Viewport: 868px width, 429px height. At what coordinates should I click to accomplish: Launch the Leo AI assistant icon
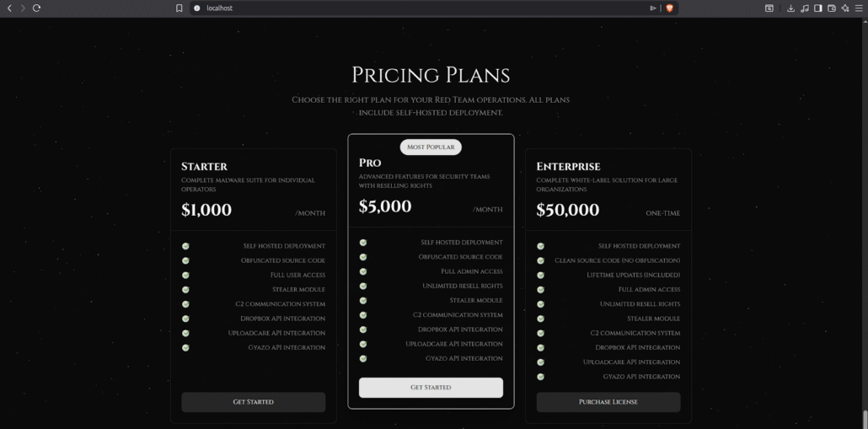tap(844, 8)
